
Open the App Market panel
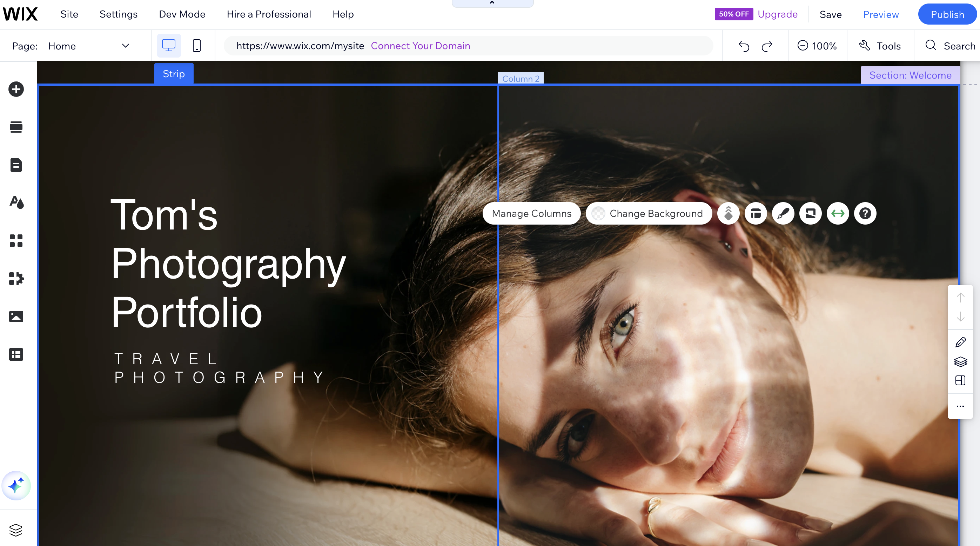tap(16, 279)
